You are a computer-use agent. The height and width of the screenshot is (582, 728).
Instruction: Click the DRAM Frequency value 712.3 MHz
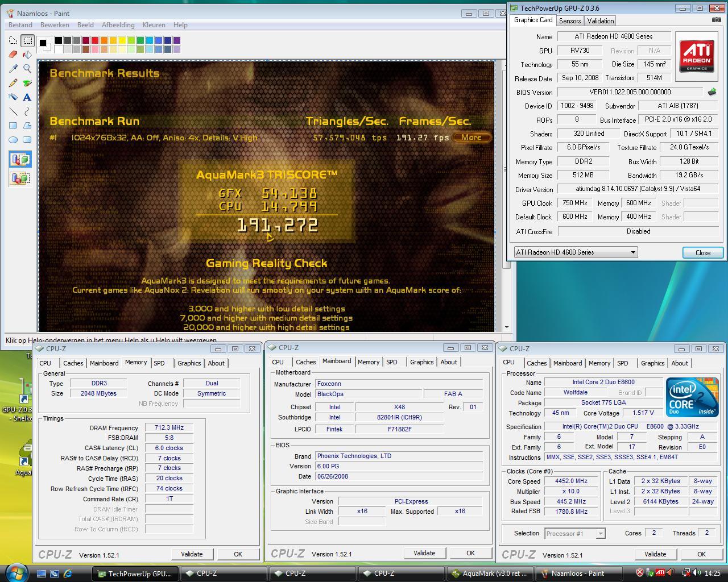point(169,428)
